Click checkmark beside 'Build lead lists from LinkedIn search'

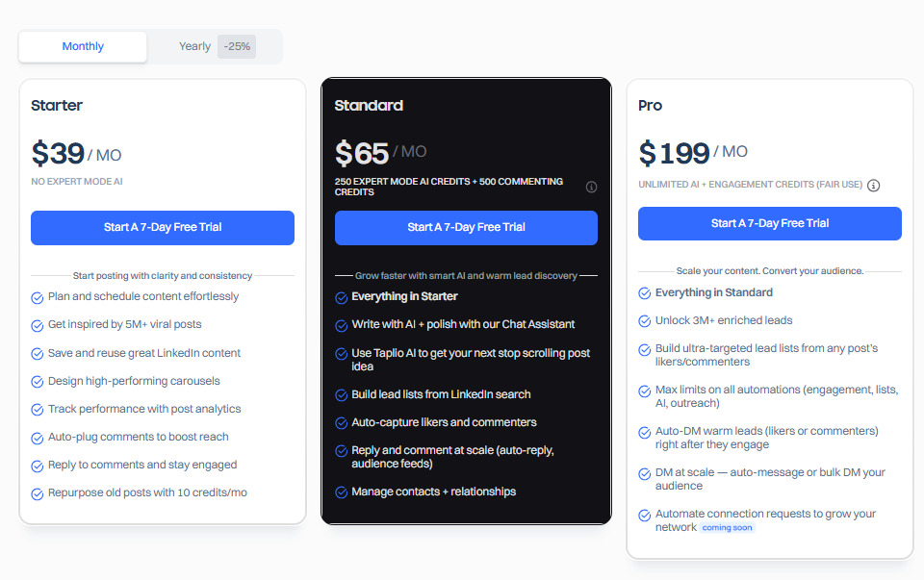click(342, 395)
